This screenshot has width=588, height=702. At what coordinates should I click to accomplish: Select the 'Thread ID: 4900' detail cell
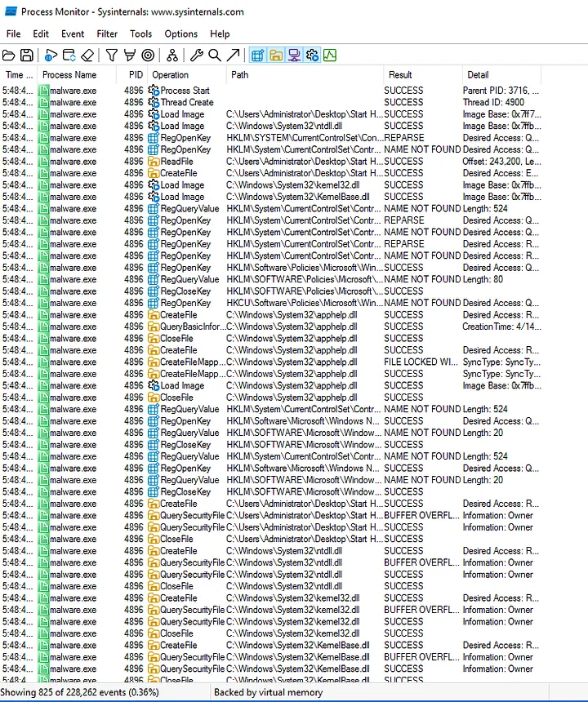pos(493,102)
